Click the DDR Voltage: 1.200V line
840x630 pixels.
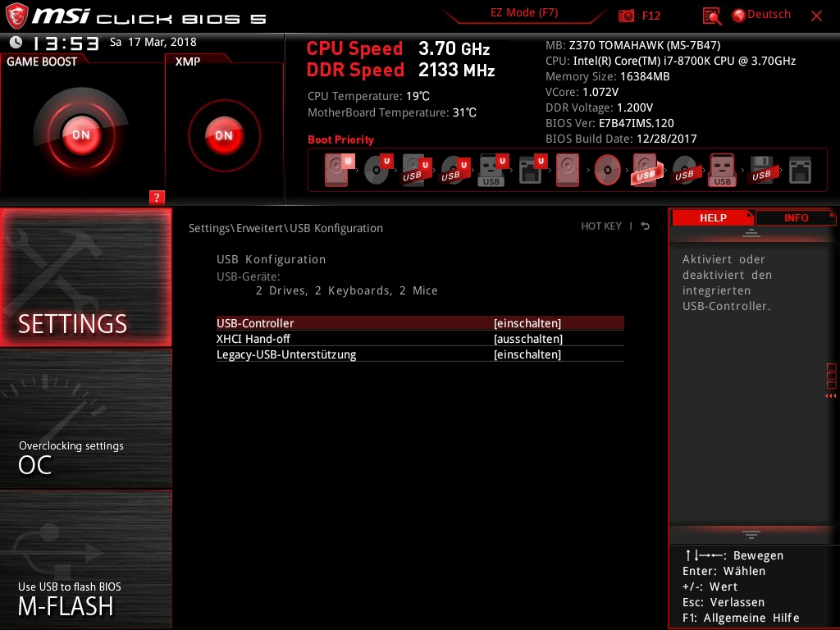tap(599, 107)
